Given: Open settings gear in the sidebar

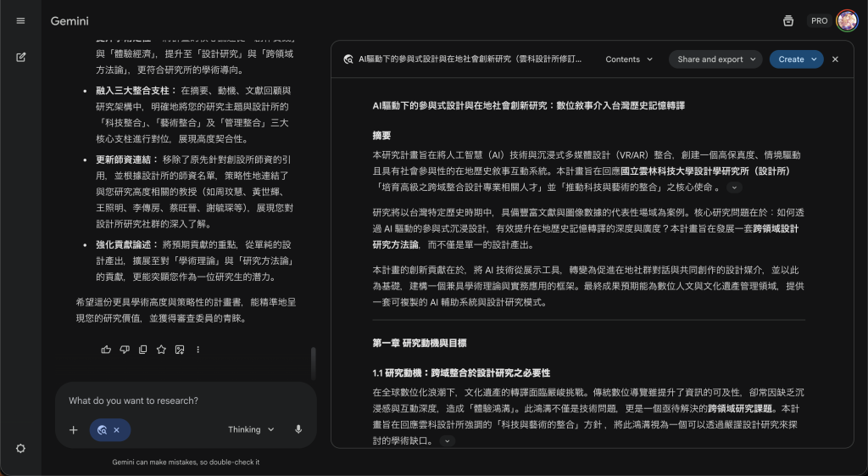Looking at the screenshot, I should (x=20, y=448).
